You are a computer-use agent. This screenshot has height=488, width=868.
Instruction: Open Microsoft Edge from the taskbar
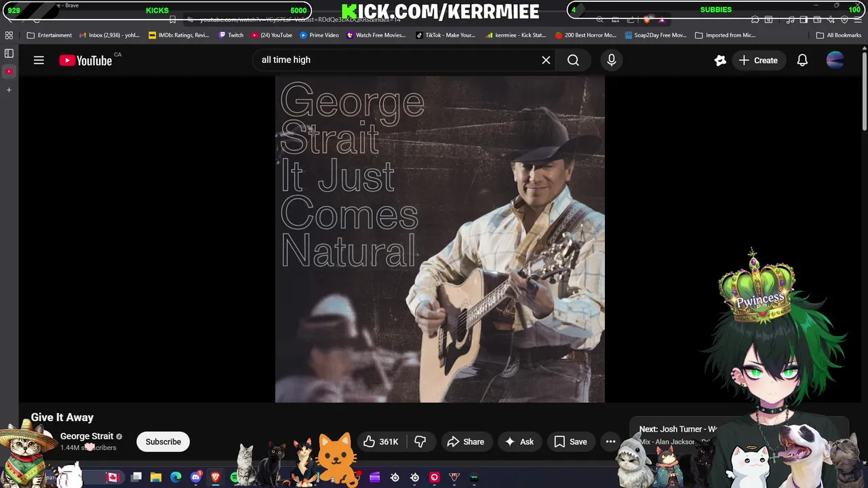pyautogui.click(x=176, y=477)
